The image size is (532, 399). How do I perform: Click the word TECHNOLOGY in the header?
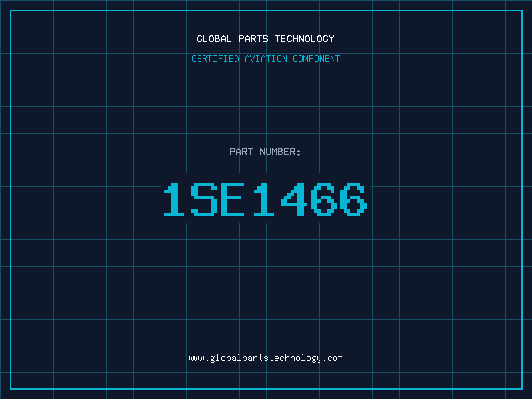pyautogui.click(x=304, y=39)
